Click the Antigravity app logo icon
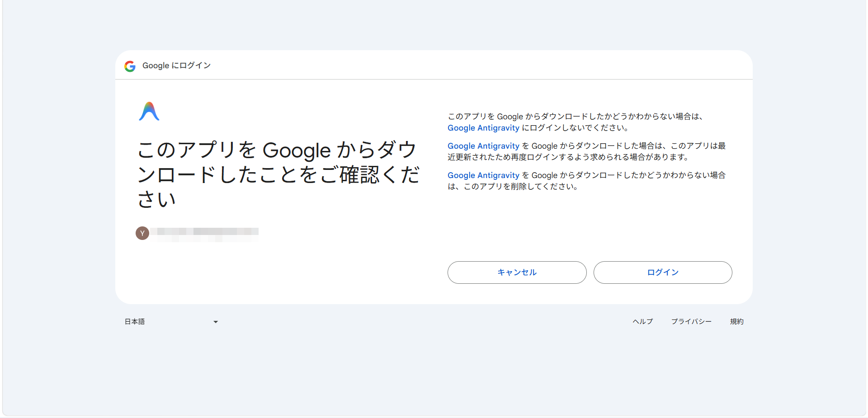Image resolution: width=868 pixels, height=418 pixels. (149, 112)
